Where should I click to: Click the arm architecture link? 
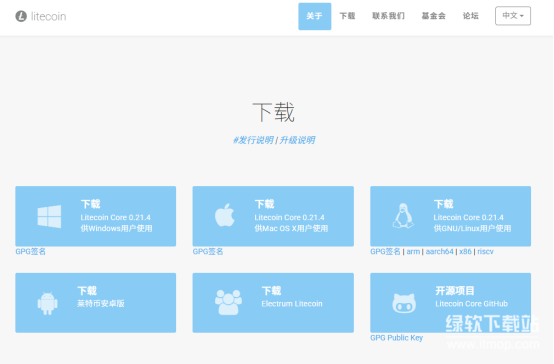click(x=413, y=252)
